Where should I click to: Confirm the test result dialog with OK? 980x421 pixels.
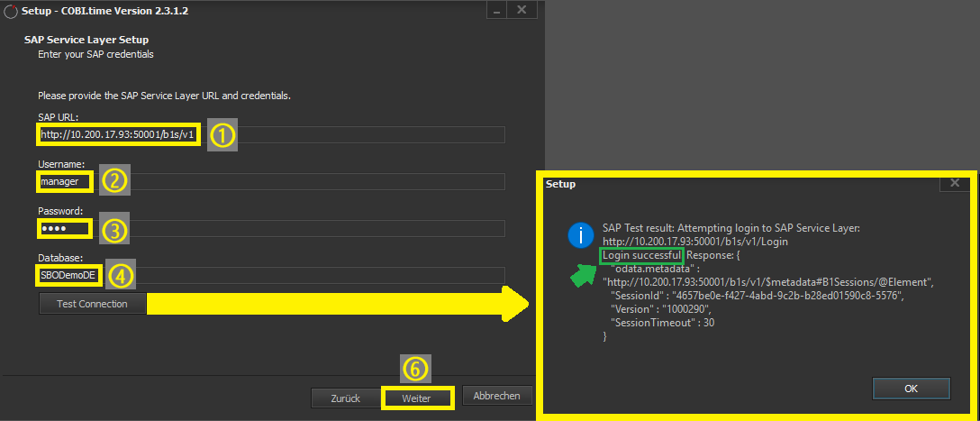pos(911,388)
